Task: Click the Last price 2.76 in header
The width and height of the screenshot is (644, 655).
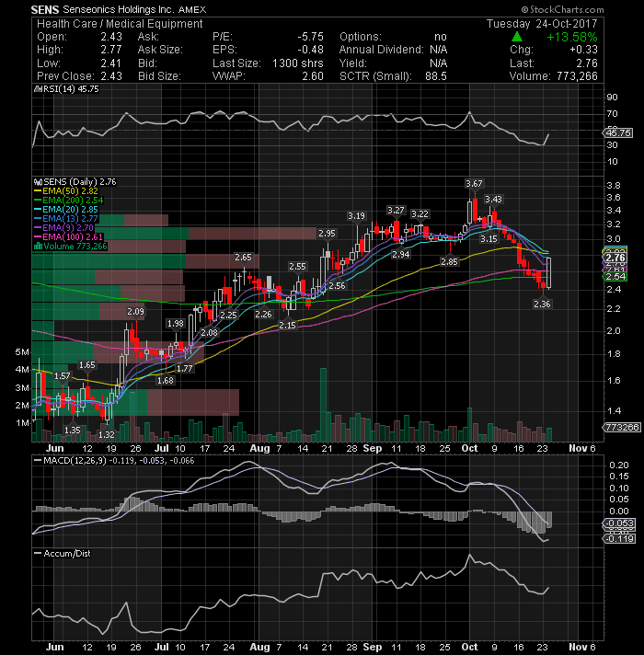Action: pos(587,63)
